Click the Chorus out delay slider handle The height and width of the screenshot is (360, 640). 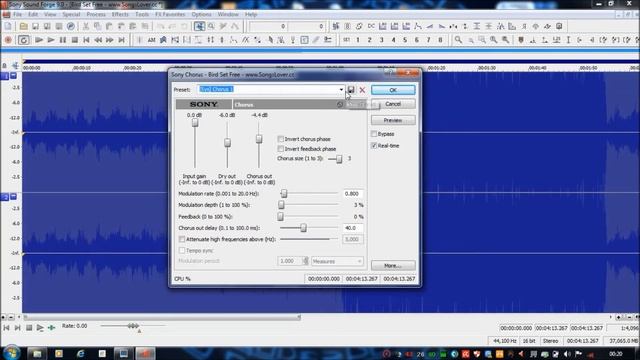coord(303,228)
